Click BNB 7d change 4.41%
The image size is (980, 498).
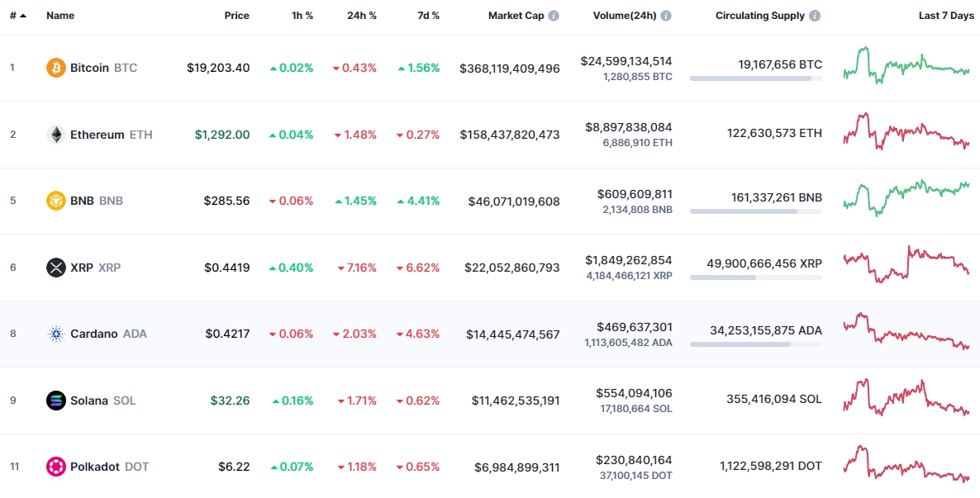point(418,201)
